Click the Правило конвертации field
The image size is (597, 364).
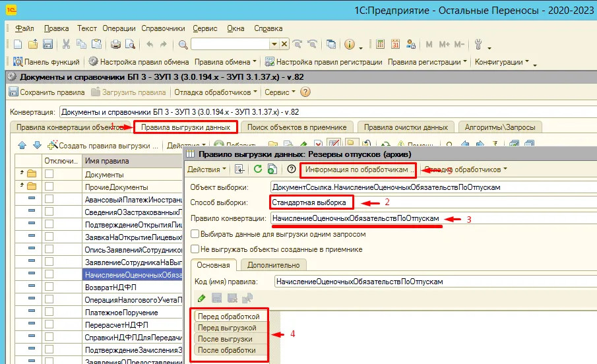point(433,218)
